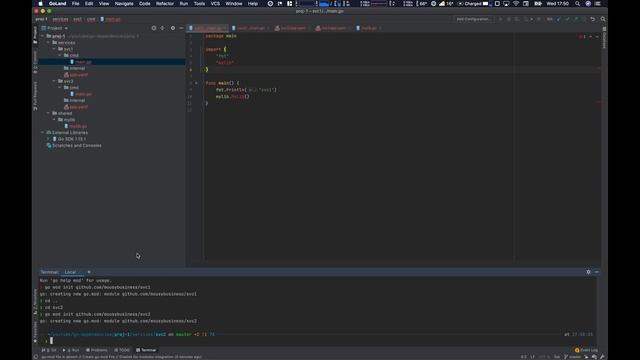
Task: Click the Search Everywhere magnifier in toolbar
Action: [x=603, y=19]
